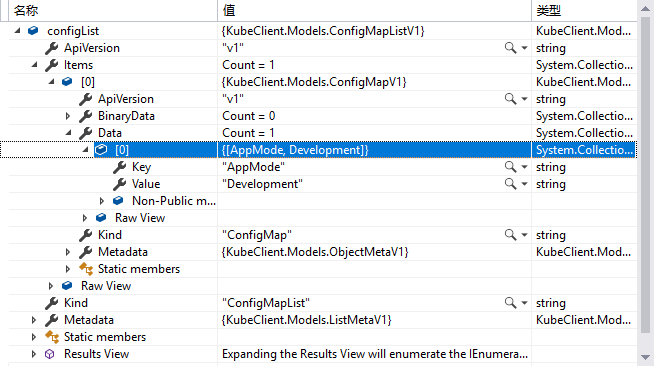This screenshot has height=366, width=654.
Task: Open text visualizer magnifier for Key "AppMode"
Action: pyautogui.click(x=510, y=167)
